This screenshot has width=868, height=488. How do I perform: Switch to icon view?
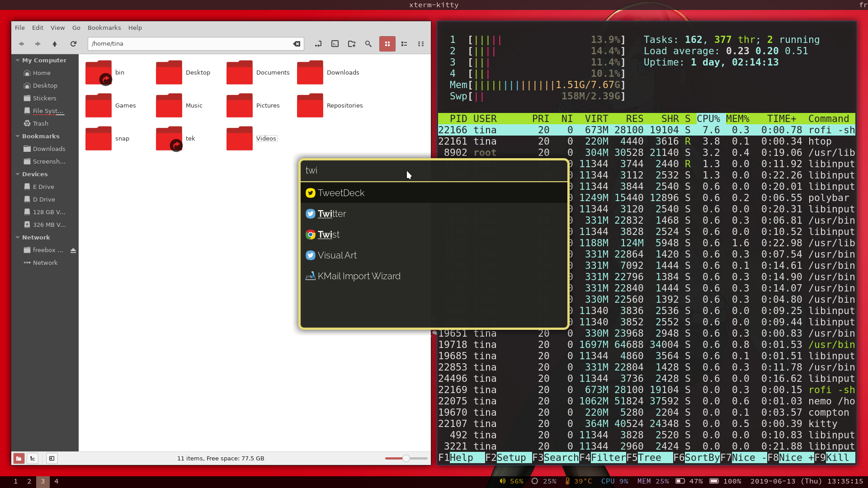387,44
